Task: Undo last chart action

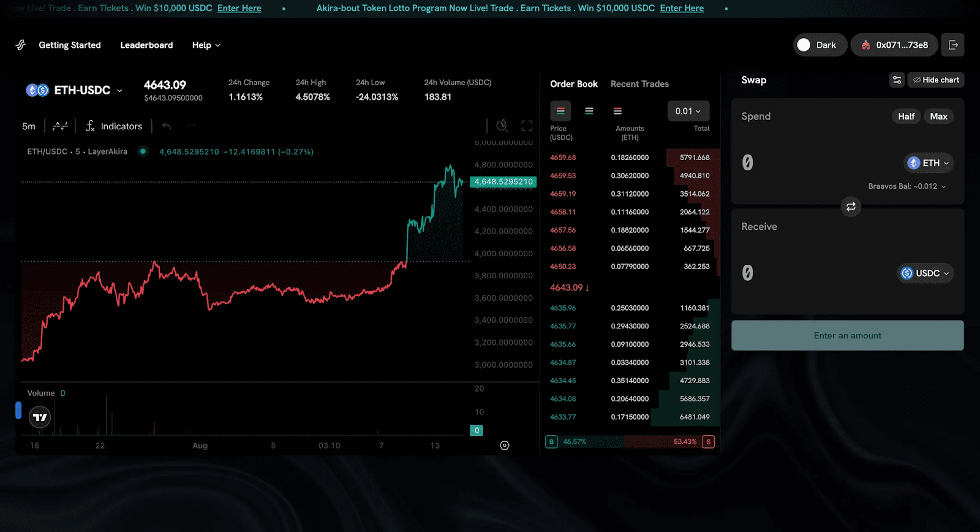Action: coord(167,126)
